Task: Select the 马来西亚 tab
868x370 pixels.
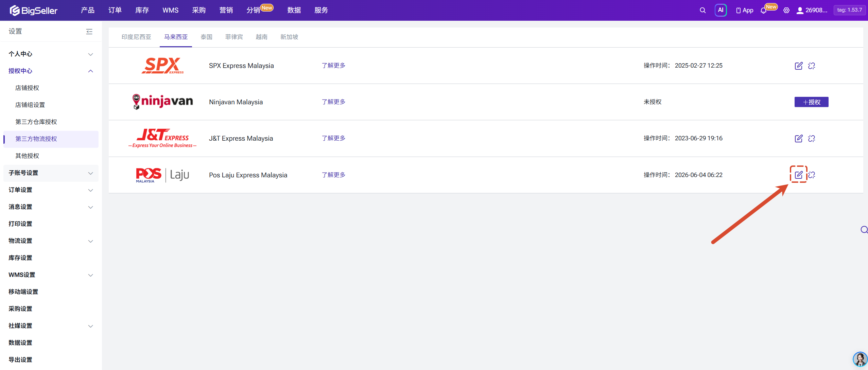Action: pos(176,37)
